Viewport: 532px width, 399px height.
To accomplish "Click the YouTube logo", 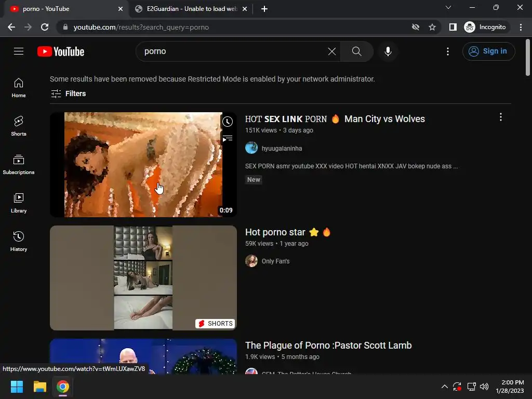I will pos(61,51).
